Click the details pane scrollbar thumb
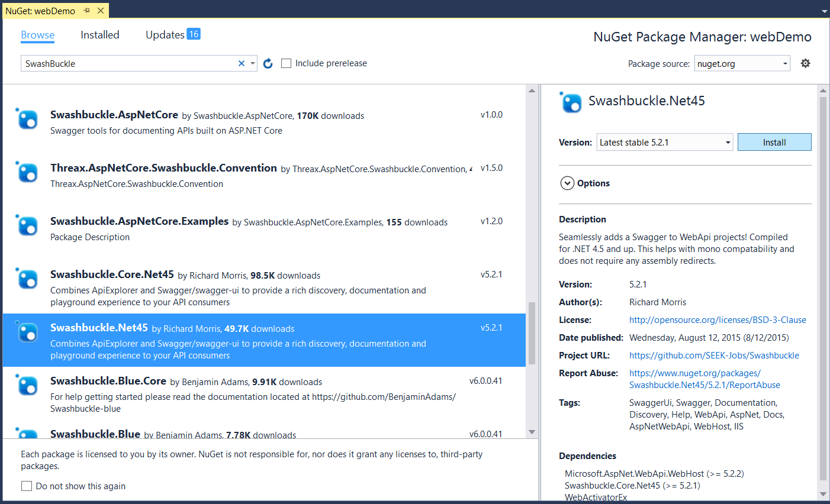Image resolution: width=830 pixels, height=504 pixels. coord(823,289)
